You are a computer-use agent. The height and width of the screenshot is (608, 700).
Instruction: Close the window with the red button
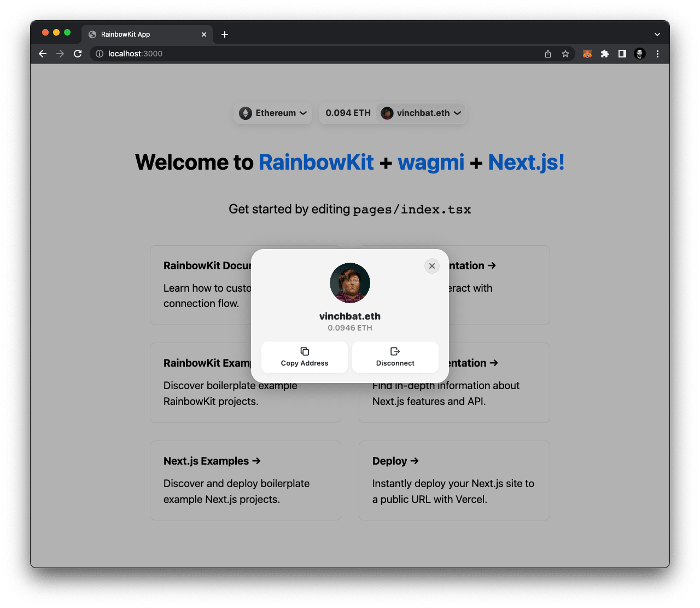[x=45, y=33]
